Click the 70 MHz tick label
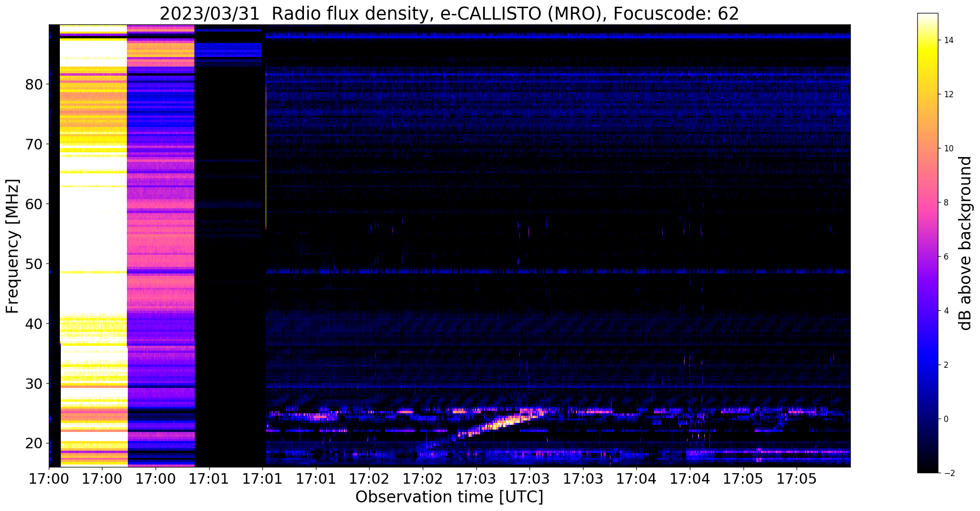980x511 pixels. pyautogui.click(x=34, y=144)
